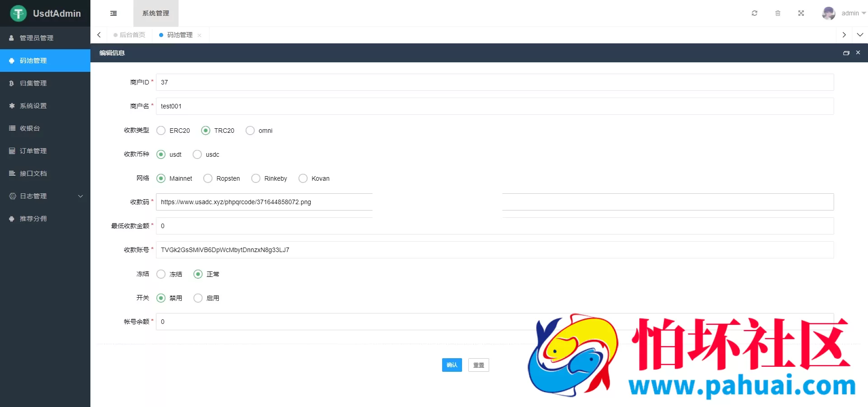Enable the 启用 switch radio option
Viewport: 868px width, 407px height.
pos(198,298)
